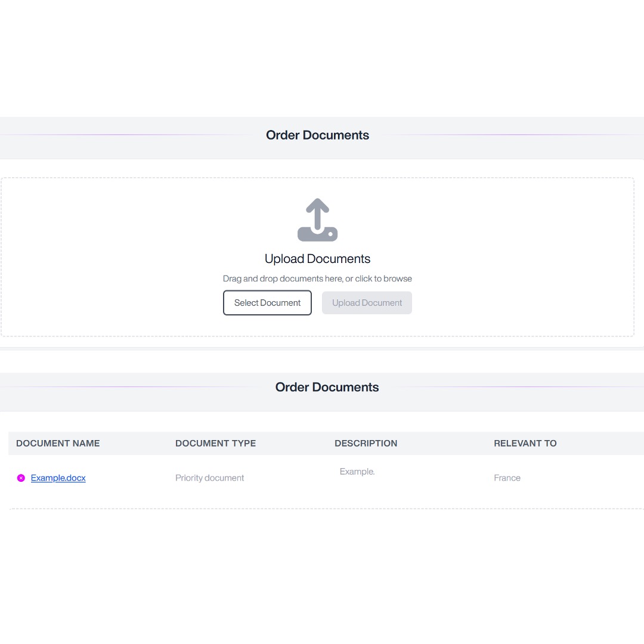Click the purple divider line left of upper title
The image size is (644, 644).
pyautogui.click(x=131, y=135)
